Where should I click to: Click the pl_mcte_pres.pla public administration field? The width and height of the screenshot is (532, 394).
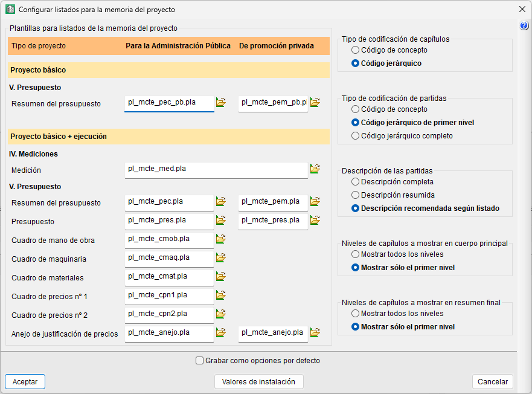click(x=169, y=221)
